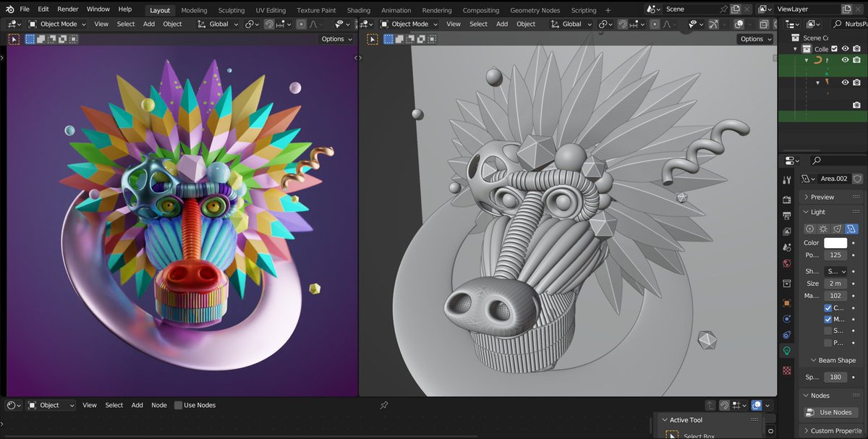
Task: Toggle the checkbox labeled M...
Action: (827, 319)
